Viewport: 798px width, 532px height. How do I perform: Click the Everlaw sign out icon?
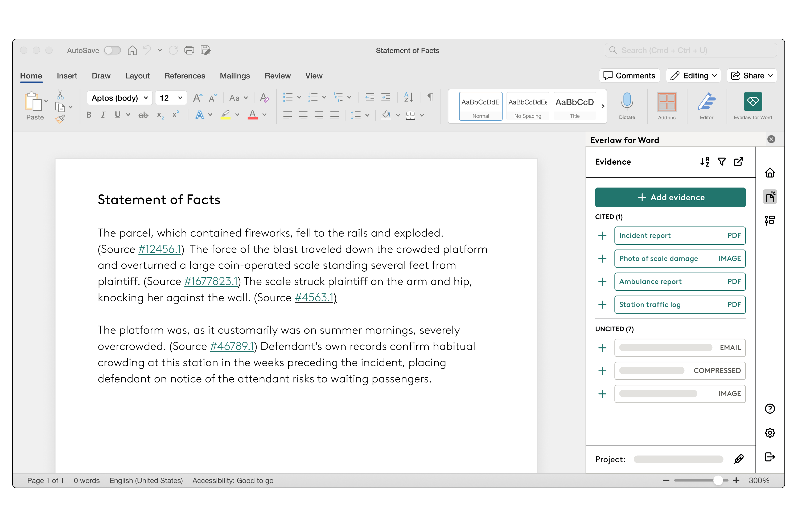pos(770,457)
